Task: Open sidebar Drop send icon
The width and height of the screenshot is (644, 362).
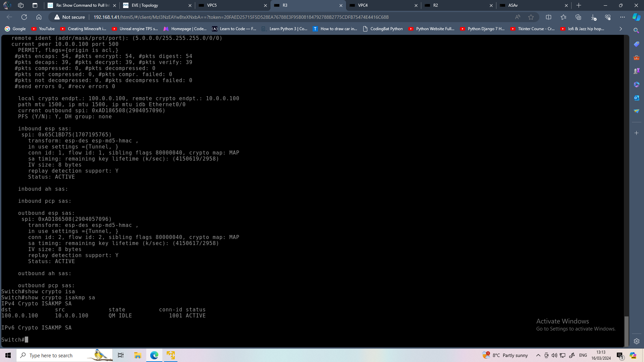Action: tap(636, 111)
